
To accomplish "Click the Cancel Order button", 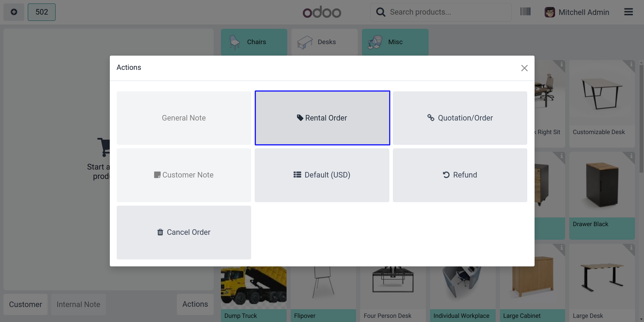I will coord(184,232).
